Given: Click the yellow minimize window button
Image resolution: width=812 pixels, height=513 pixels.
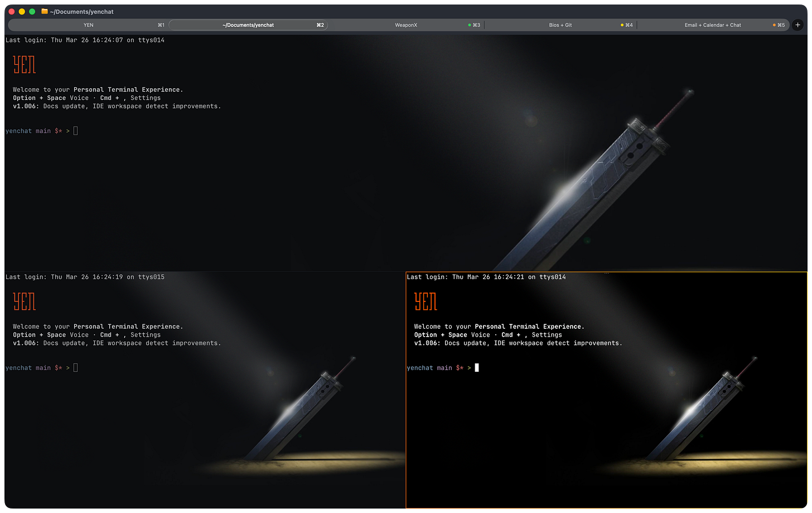Looking at the screenshot, I should (22, 12).
